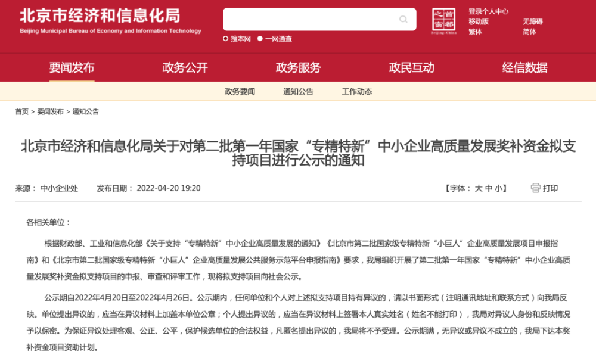
Task: Click the printer icon next to 打印
Action: [x=536, y=188]
